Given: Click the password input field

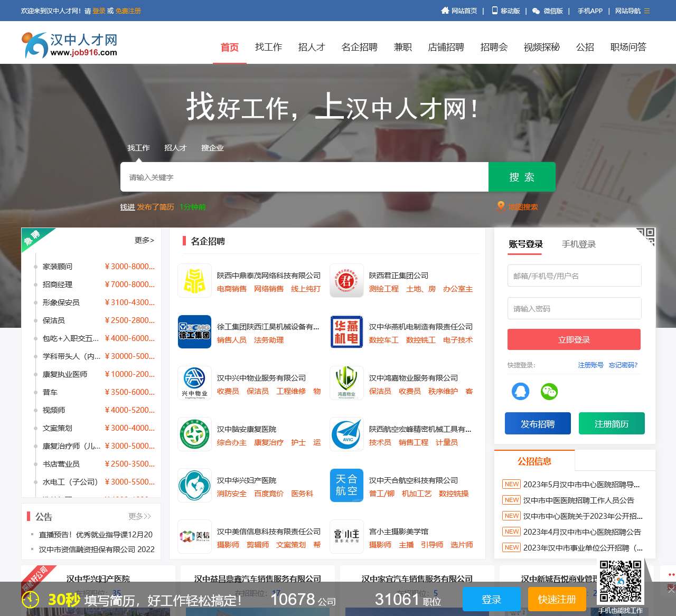Looking at the screenshot, I should coord(574,308).
